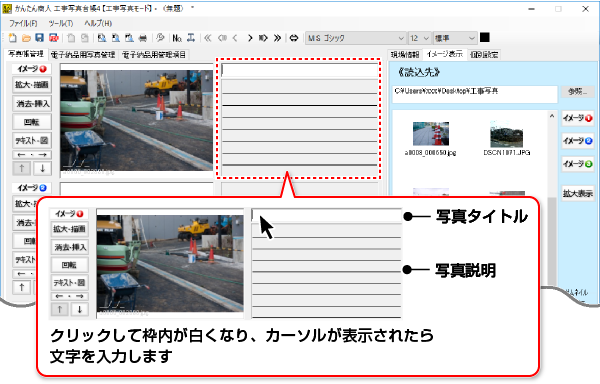The width and height of the screenshot is (600, 384).
Task: Open the font size 12 dropdown
Action: coord(420,38)
